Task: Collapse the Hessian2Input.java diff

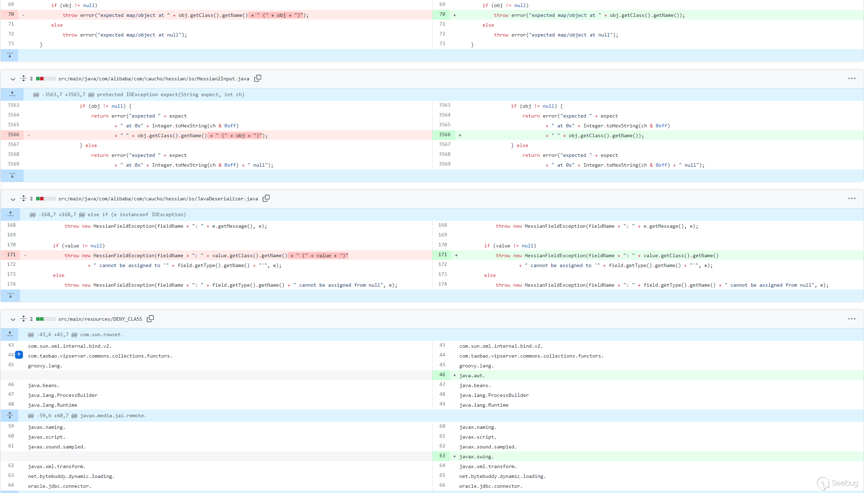Action: coord(13,79)
